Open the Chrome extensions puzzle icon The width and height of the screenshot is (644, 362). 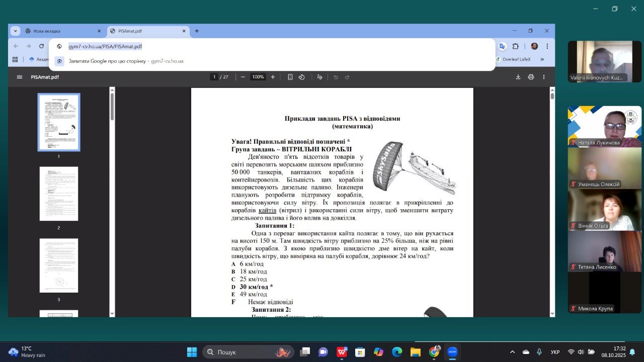click(x=515, y=46)
